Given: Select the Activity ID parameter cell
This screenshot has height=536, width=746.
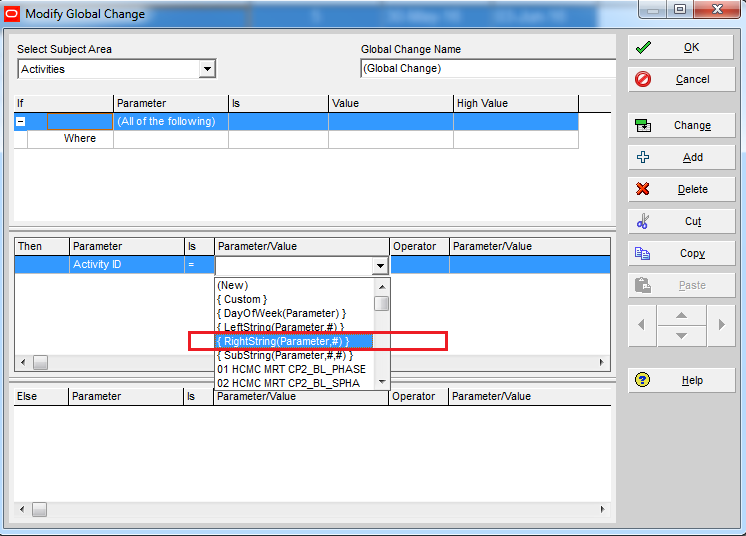Looking at the screenshot, I should [126, 265].
